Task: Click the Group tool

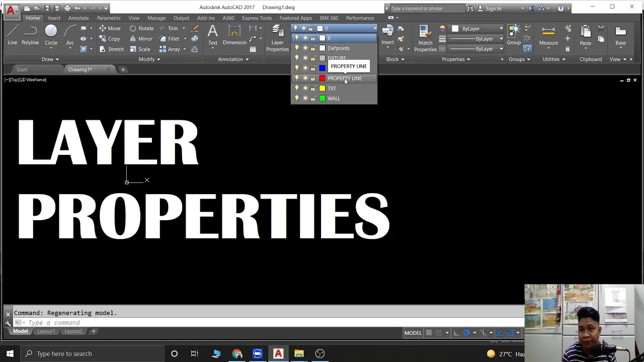Action: (x=514, y=35)
